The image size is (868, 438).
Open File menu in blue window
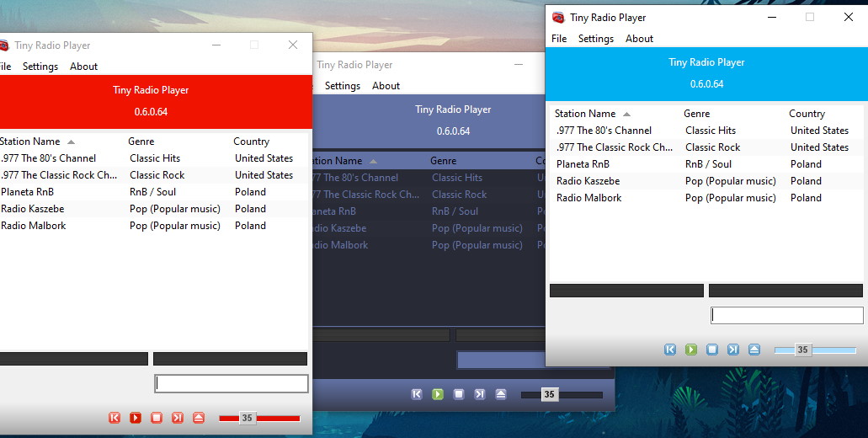click(x=559, y=39)
